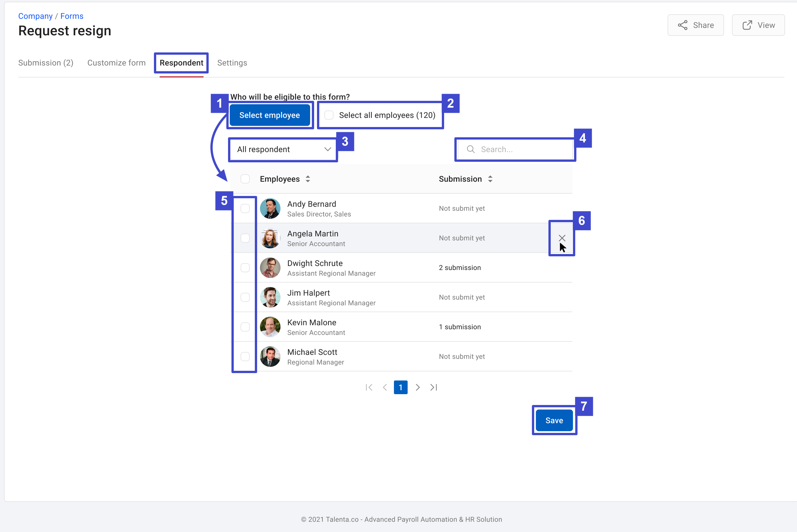
Task: Click Andy Bernard's avatar
Action: click(x=270, y=208)
